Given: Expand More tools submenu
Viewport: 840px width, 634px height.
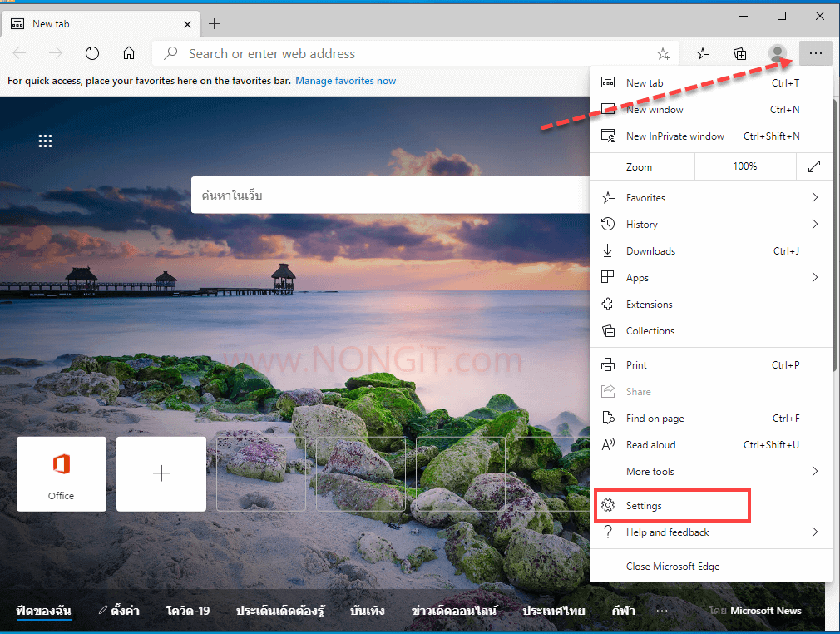Looking at the screenshot, I should (710, 472).
